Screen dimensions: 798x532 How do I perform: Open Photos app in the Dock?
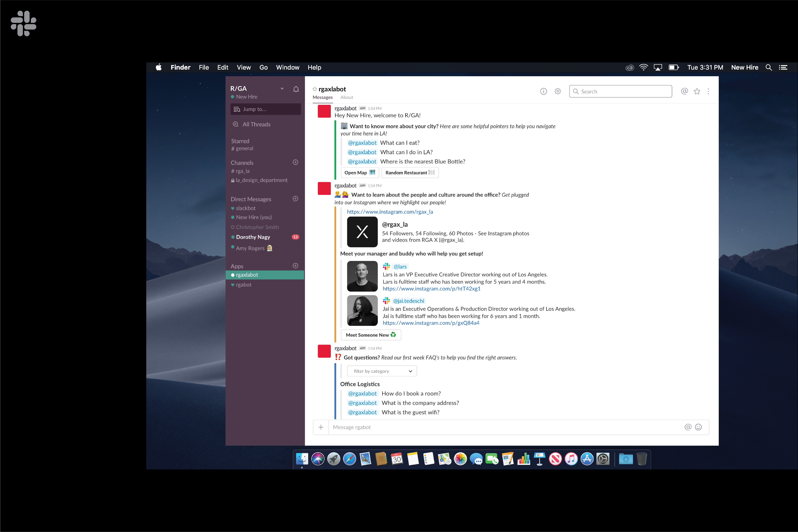(460, 459)
